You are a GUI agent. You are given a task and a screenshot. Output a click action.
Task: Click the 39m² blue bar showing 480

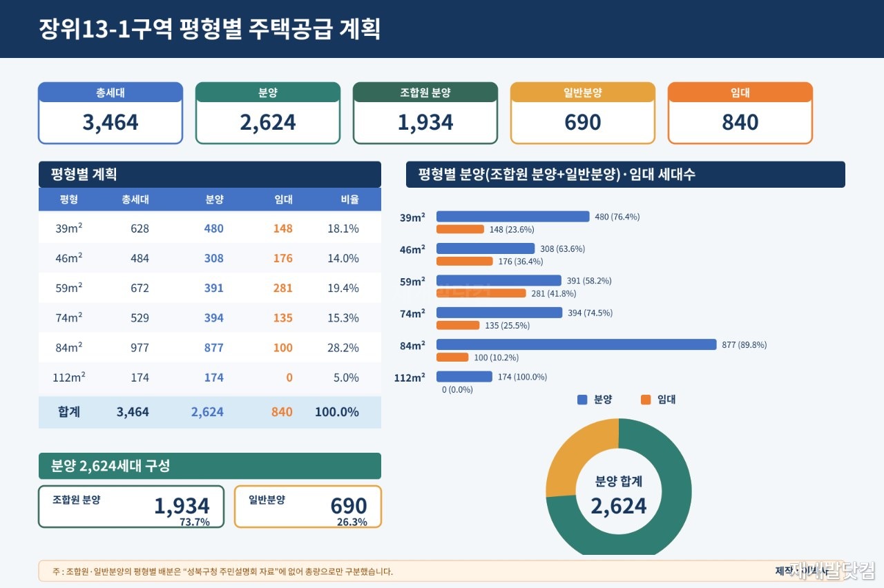pos(513,217)
